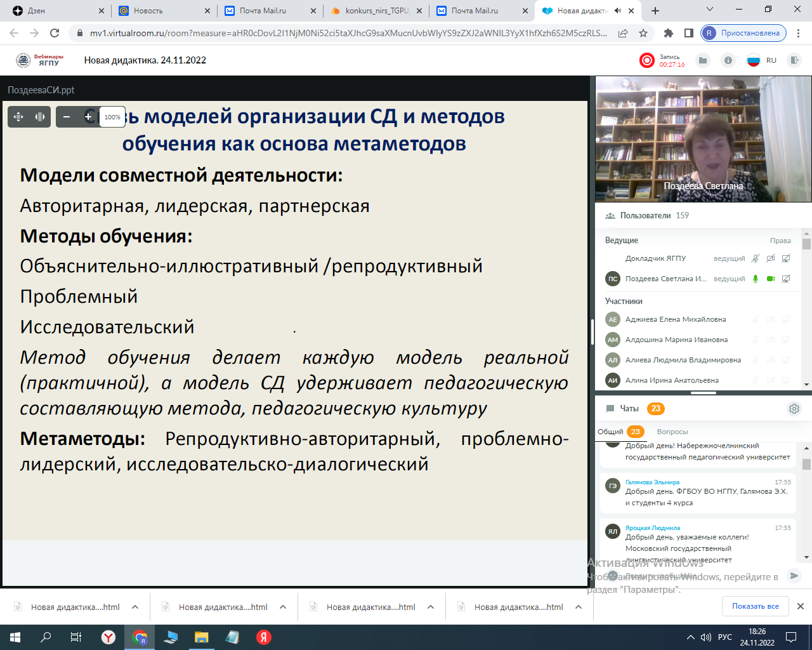Mute microphone of Поздеева Светлана
This screenshot has width=812, height=650.
[x=756, y=279]
